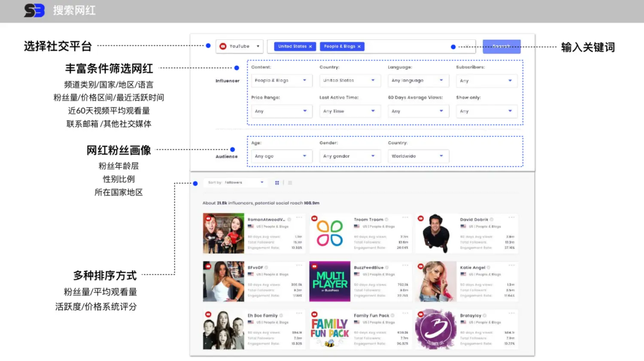This screenshot has width=644, height=361.
Task: Open Katie Angel channel thumbnail
Action: pos(436,281)
